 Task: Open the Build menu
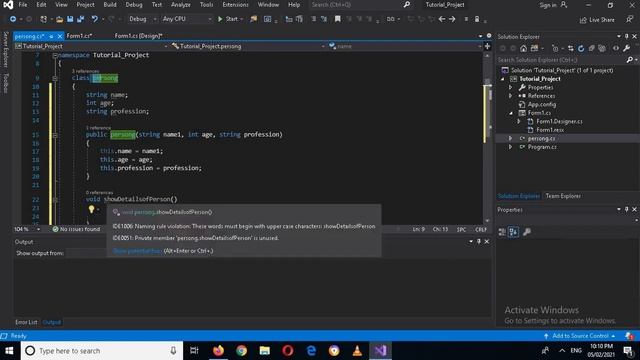[x=110, y=4]
